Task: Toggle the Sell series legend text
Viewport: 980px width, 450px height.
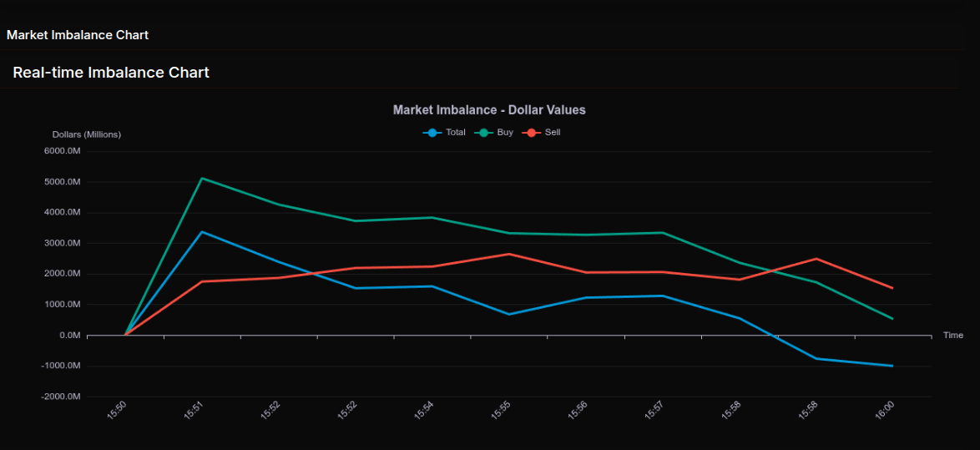Action: pos(553,133)
